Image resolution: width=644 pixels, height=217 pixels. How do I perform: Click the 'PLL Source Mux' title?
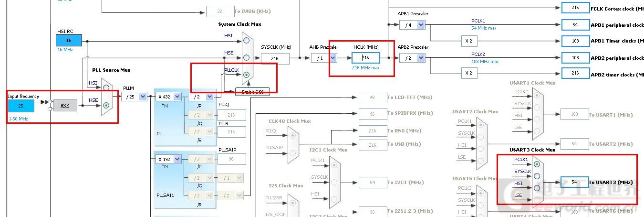pyautogui.click(x=111, y=70)
